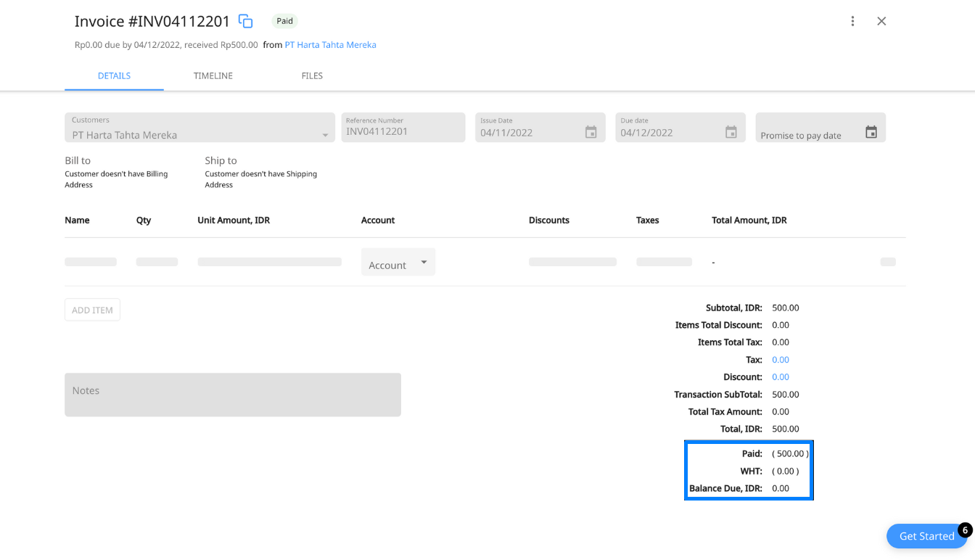975x560 pixels.
Task: Open the Due date calendar icon
Action: tap(731, 132)
